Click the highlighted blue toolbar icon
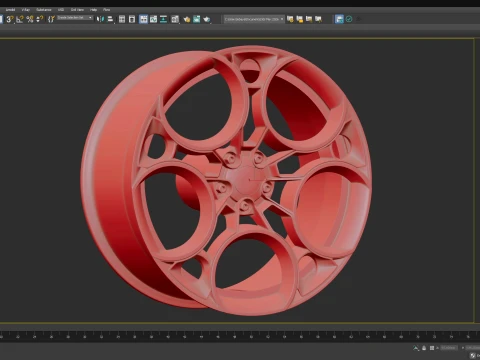Viewport: 480px width, 360px height. [x=339, y=19]
